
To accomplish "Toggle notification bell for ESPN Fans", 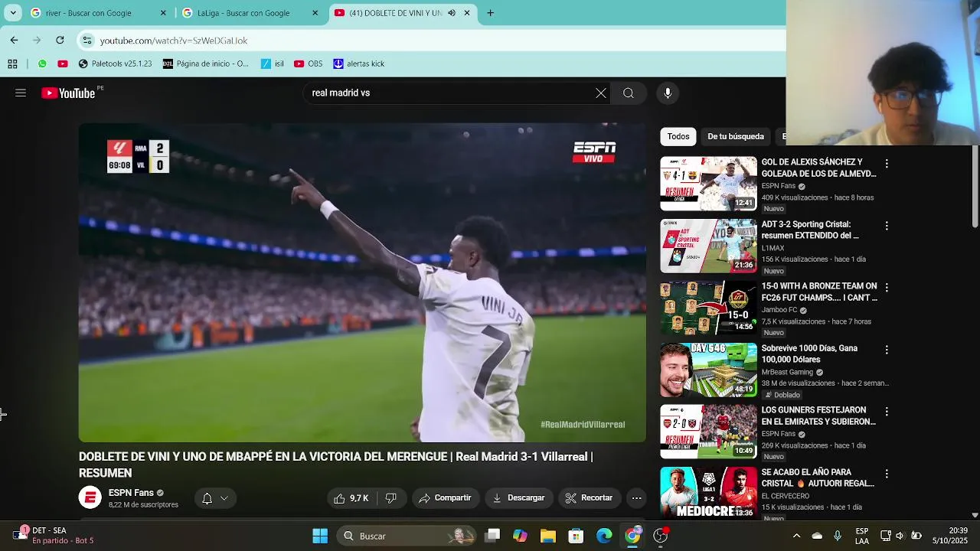I will (x=207, y=498).
